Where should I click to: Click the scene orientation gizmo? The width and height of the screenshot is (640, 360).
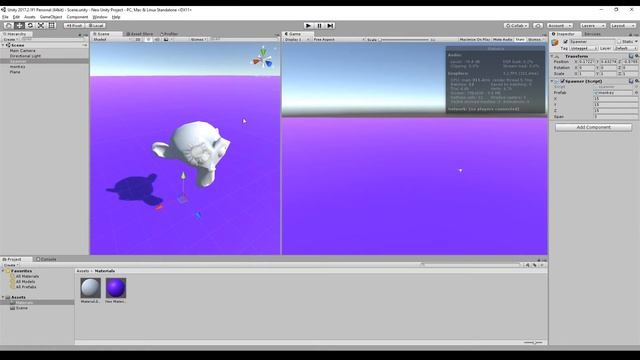(x=262, y=58)
